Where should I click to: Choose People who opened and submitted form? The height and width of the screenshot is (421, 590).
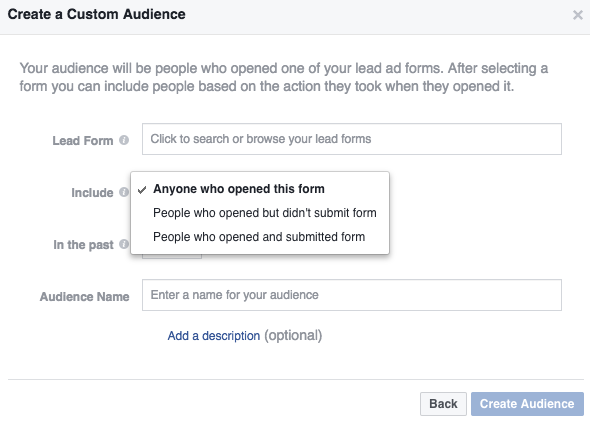pos(260,237)
